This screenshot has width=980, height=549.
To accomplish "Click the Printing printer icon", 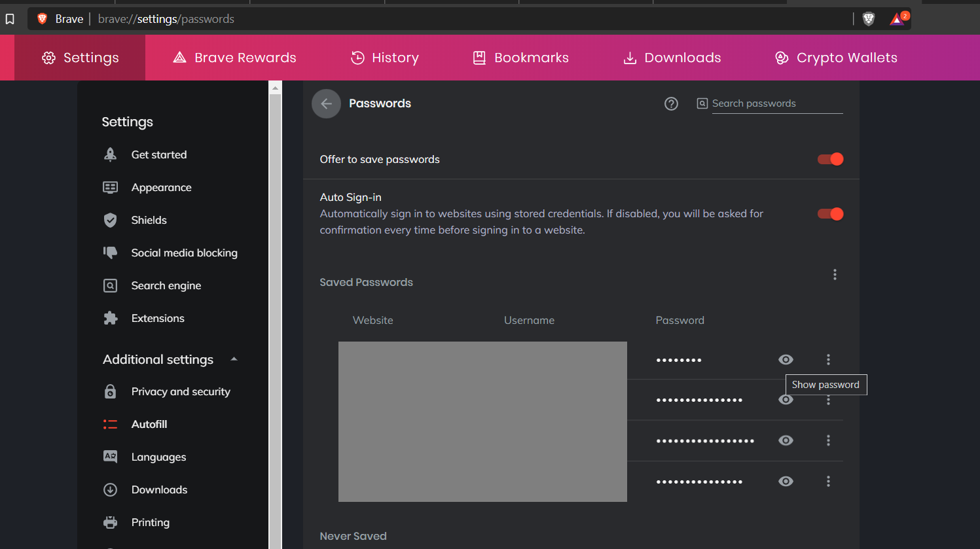I will click(x=110, y=522).
